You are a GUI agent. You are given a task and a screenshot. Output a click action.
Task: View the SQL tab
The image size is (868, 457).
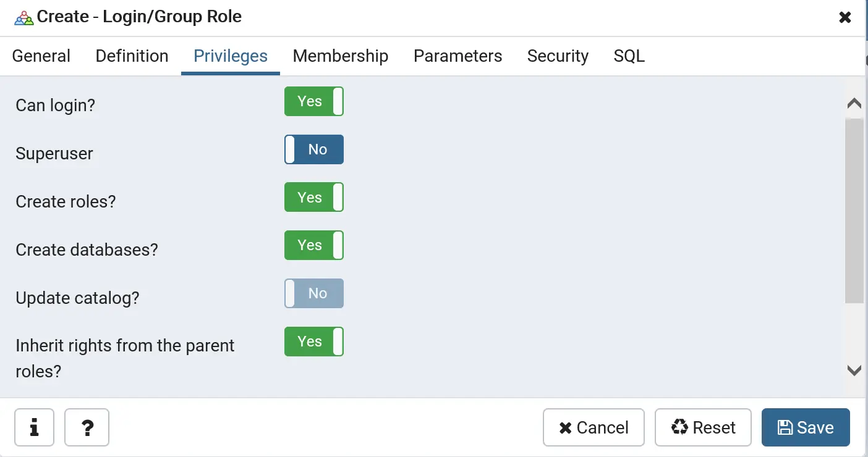[x=629, y=56]
